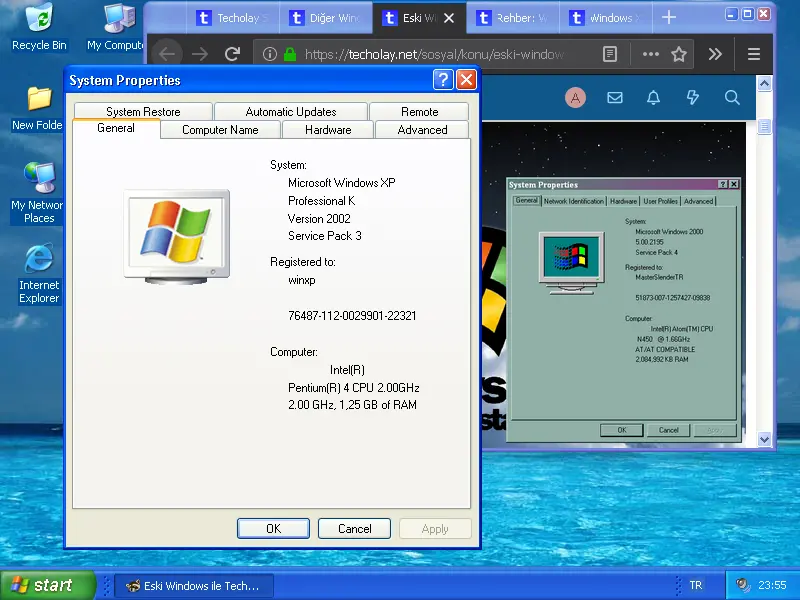Toggle reader view in the address bar

(610, 54)
